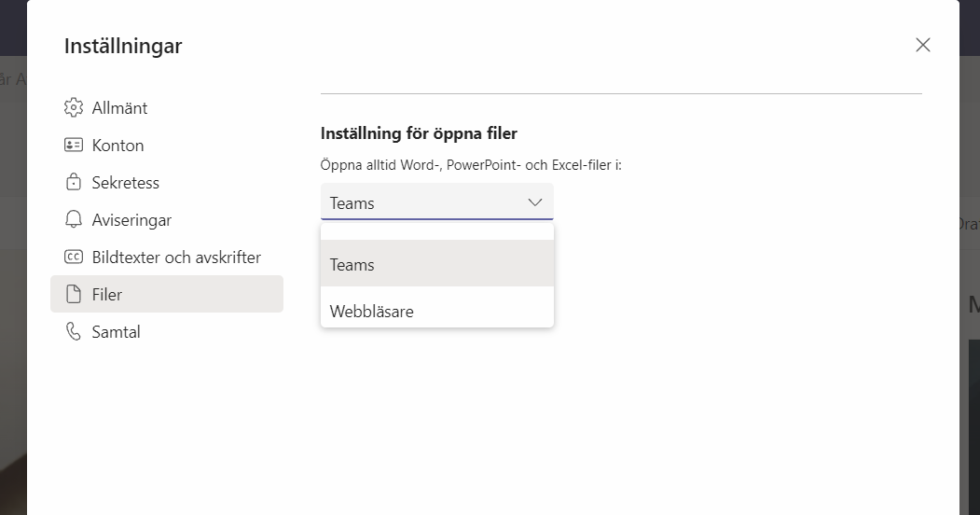Click the Konton contact card icon
Viewport: 980px width, 515px height.
coord(73,145)
